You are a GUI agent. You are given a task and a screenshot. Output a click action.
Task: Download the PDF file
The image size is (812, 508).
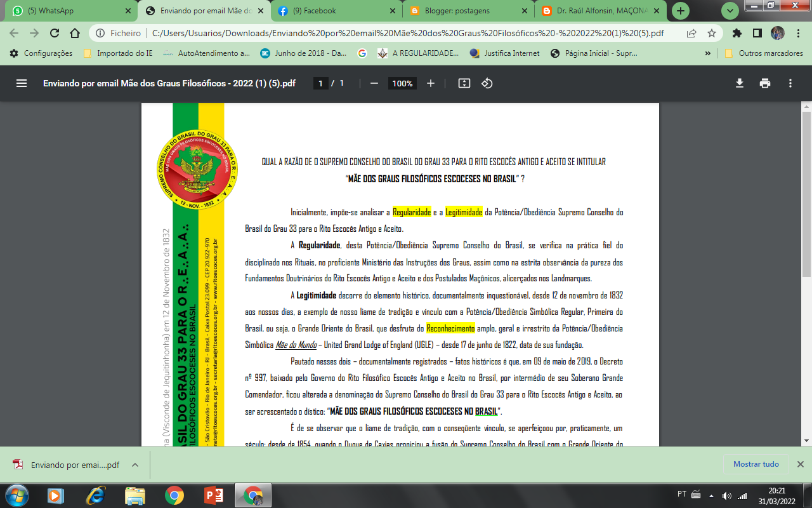740,83
